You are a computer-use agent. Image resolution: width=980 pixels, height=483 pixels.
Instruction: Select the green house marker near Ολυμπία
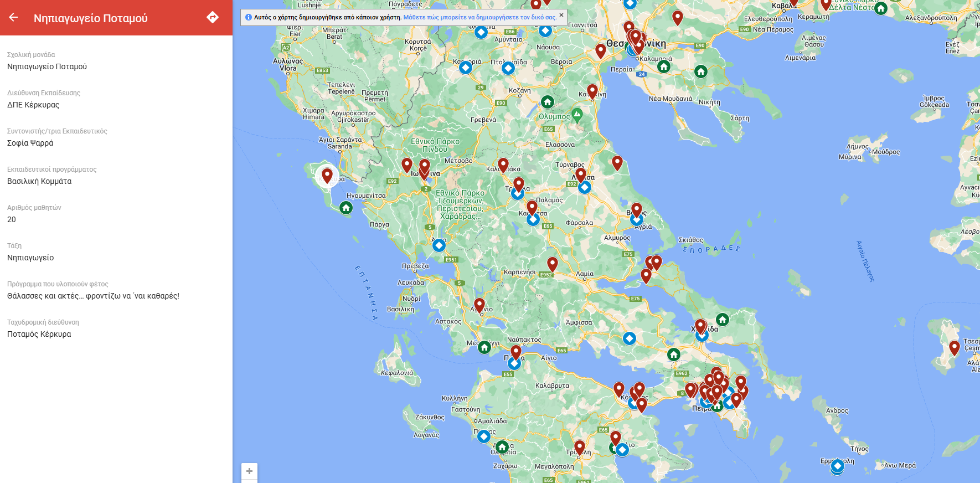pos(502,447)
